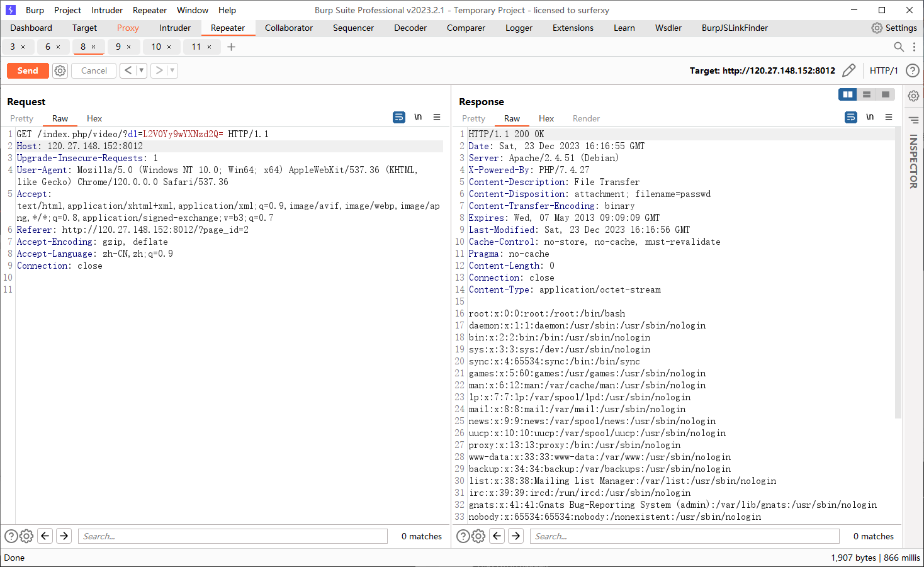The width and height of the screenshot is (924, 567).
Task: Jump to next response search match
Action: coord(516,536)
